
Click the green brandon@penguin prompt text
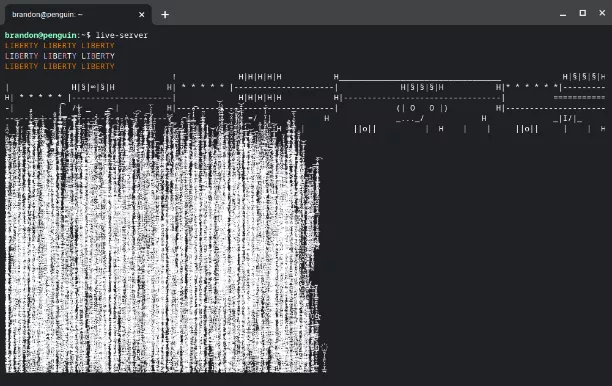tap(41, 35)
